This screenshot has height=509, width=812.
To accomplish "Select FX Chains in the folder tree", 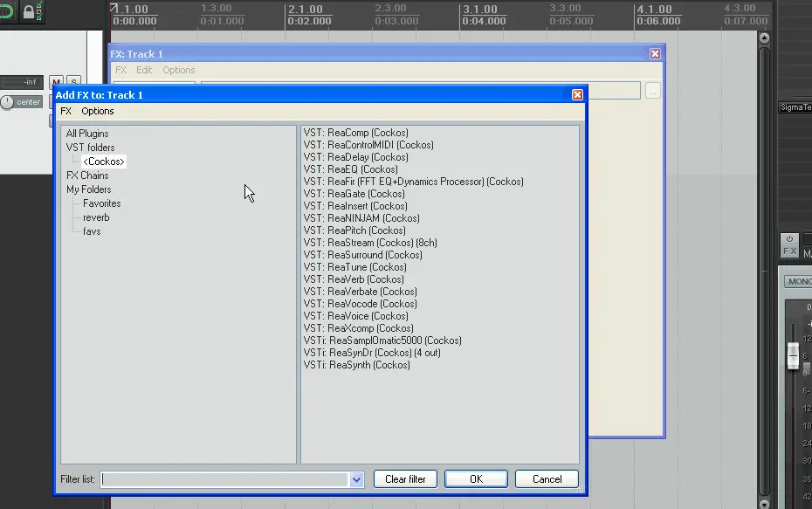I will 87,175.
